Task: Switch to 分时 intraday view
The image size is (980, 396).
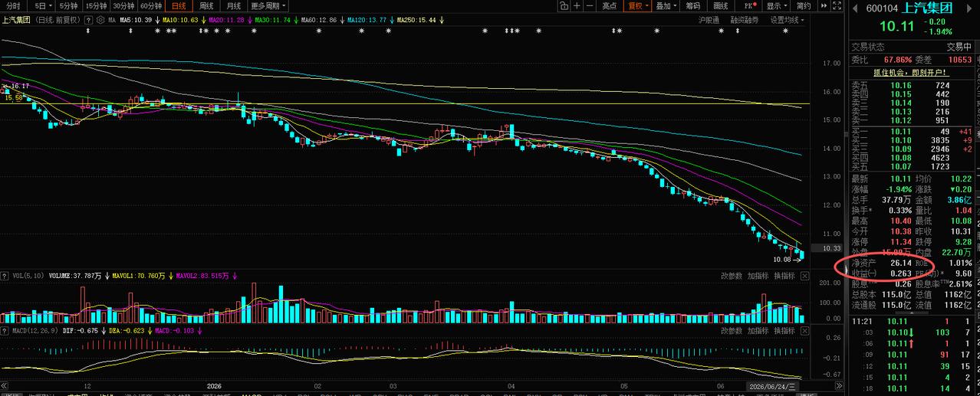Action: point(14,6)
